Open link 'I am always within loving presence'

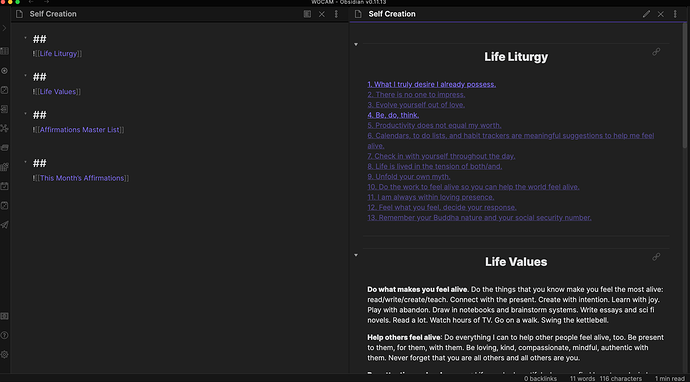click(x=431, y=197)
